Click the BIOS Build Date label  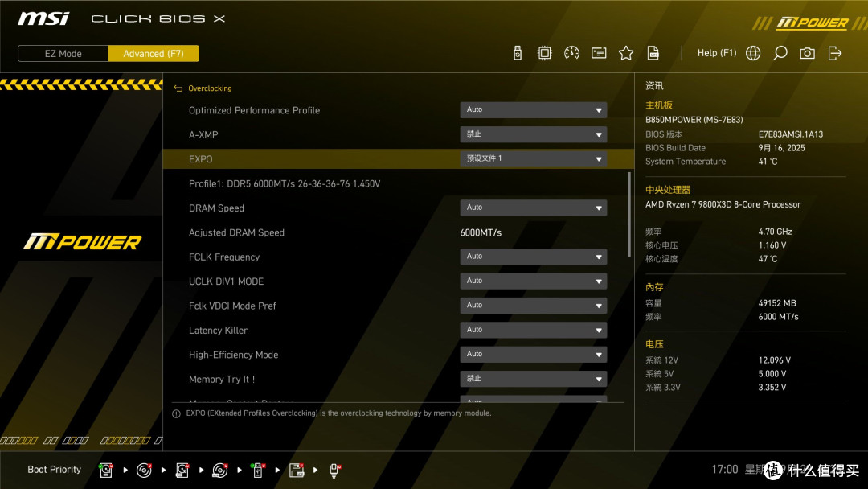pyautogui.click(x=675, y=148)
